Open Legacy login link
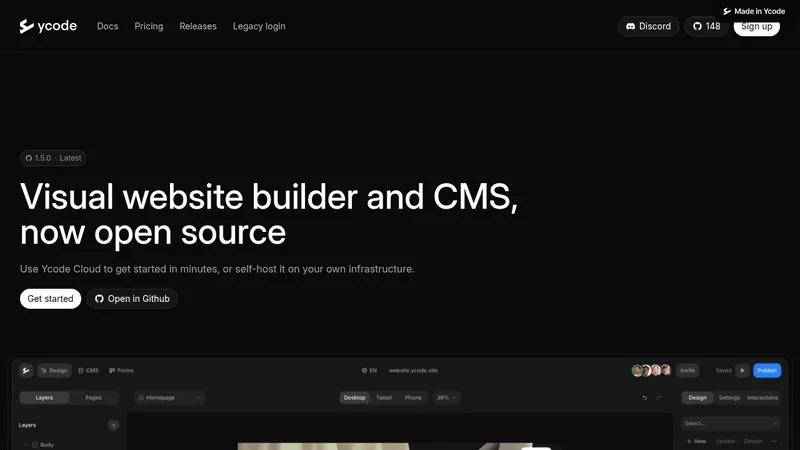 [x=259, y=26]
